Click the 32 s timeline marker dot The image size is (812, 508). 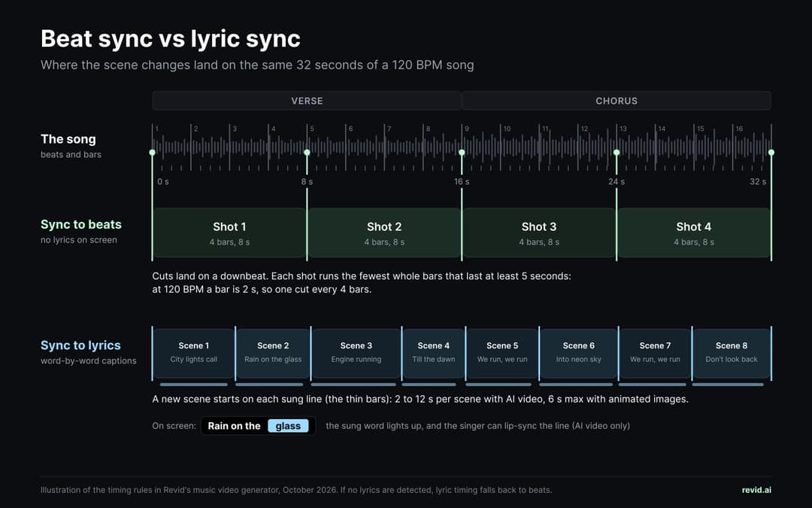click(771, 152)
